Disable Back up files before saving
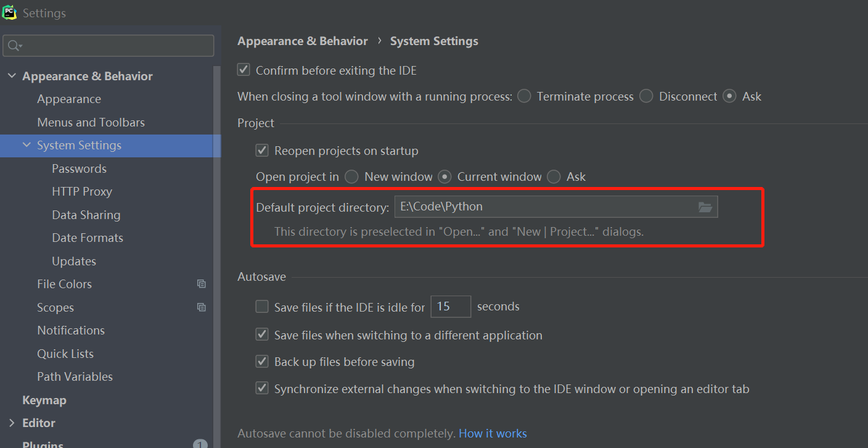This screenshot has width=868, height=448. pyautogui.click(x=263, y=362)
